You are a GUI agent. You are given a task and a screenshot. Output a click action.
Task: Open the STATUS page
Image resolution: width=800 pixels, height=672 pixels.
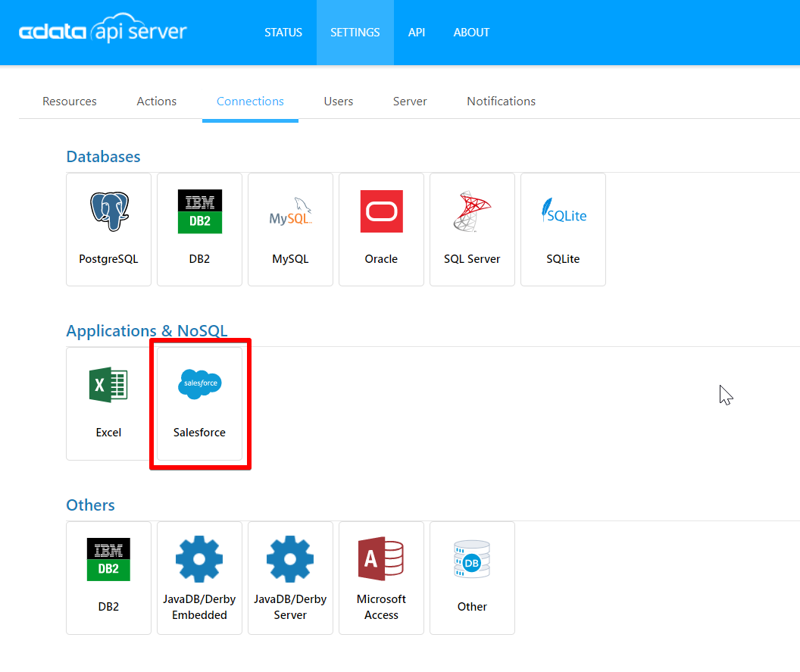pos(283,33)
